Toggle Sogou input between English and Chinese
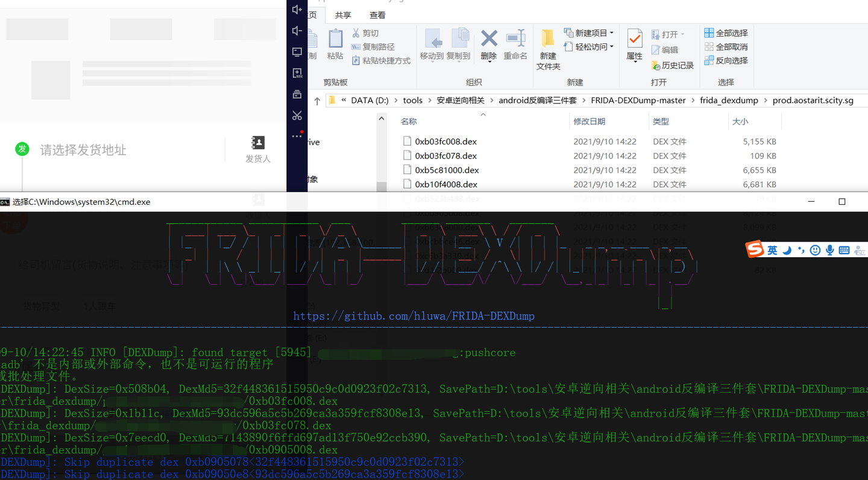 (x=772, y=249)
